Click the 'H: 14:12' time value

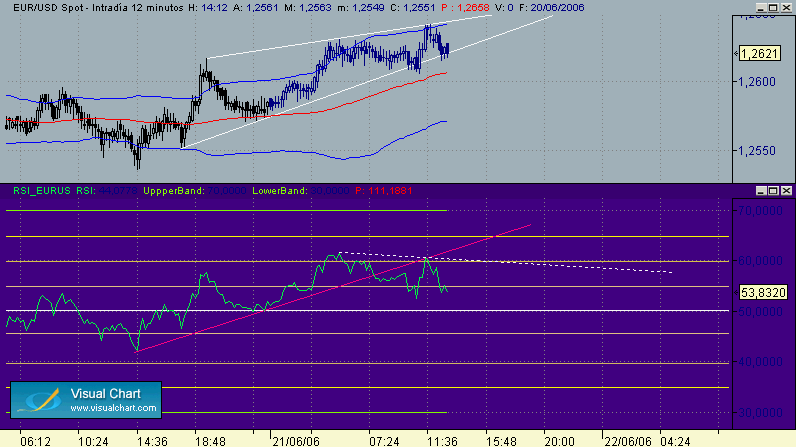[x=208, y=8]
